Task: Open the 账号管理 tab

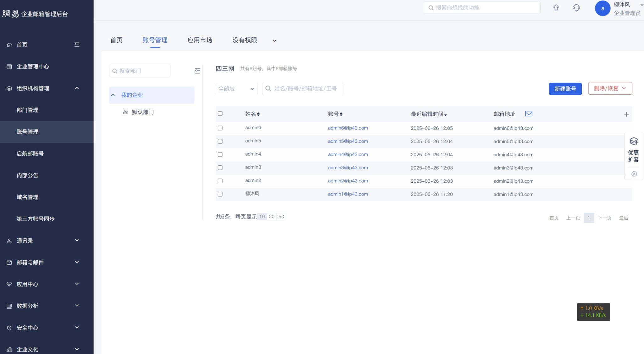Action: click(x=155, y=40)
